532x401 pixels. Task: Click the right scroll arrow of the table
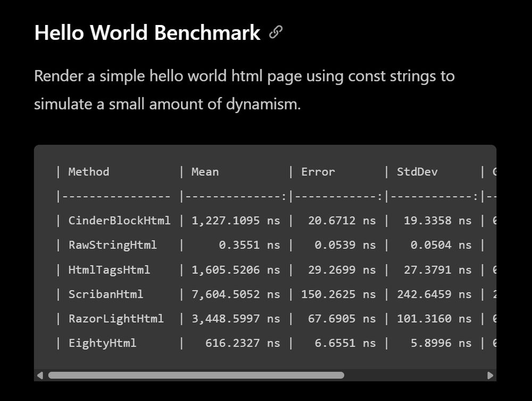490,375
